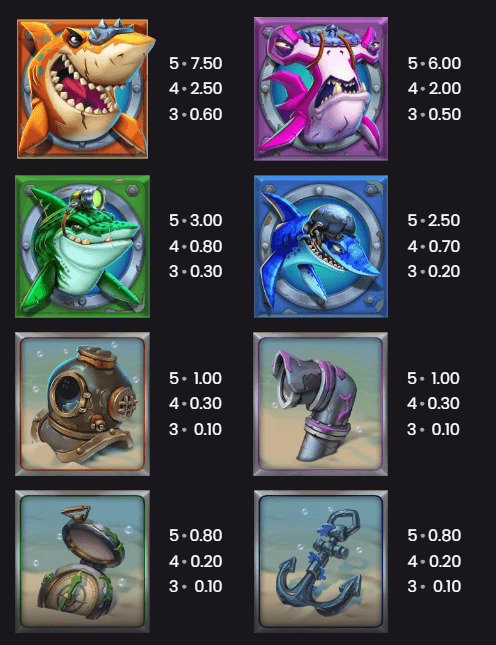The width and height of the screenshot is (496, 645).
Task: Click the 4 • 0.20 compass payout
Action: coord(195,561)
